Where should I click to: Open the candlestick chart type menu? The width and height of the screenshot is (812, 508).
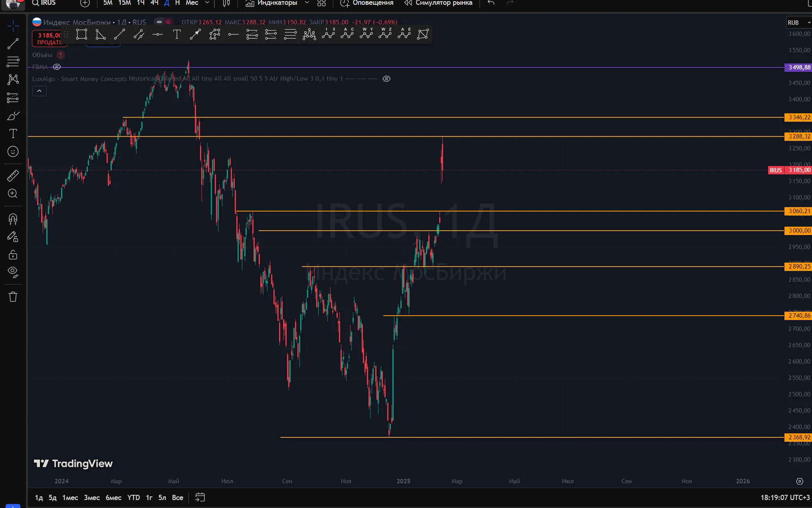[x=226, y=3]
